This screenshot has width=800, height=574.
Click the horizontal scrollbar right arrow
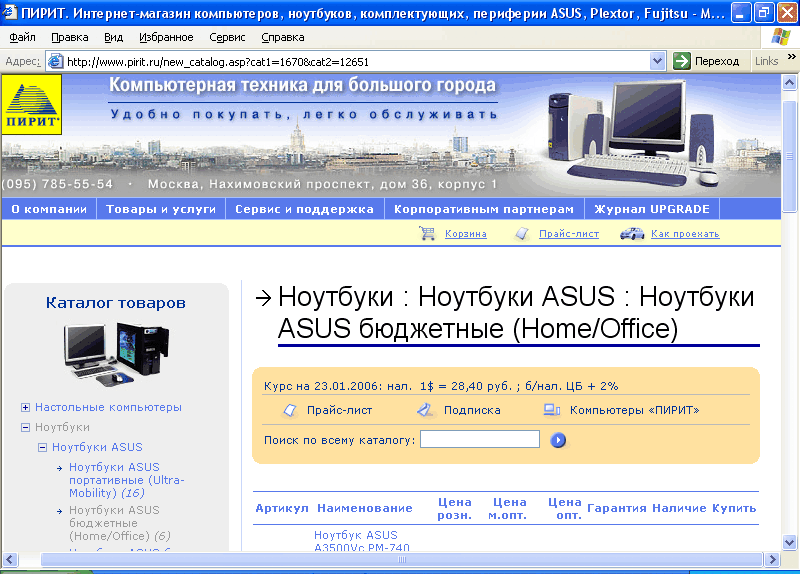pyautogui.click(x=772, y=559)
